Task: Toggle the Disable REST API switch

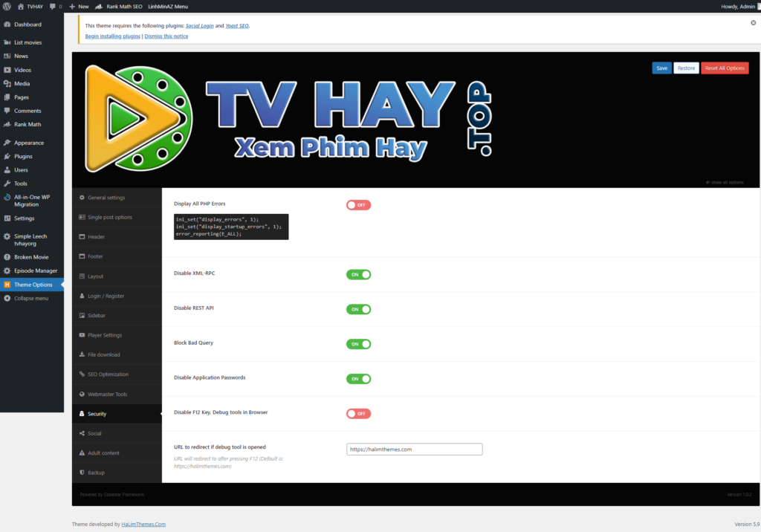Action: click(358, 309)
